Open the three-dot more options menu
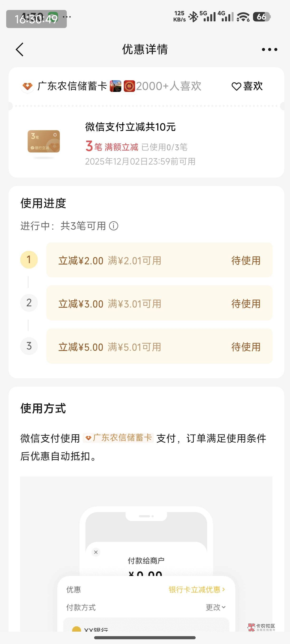290x644 pixels. point(269,49)
